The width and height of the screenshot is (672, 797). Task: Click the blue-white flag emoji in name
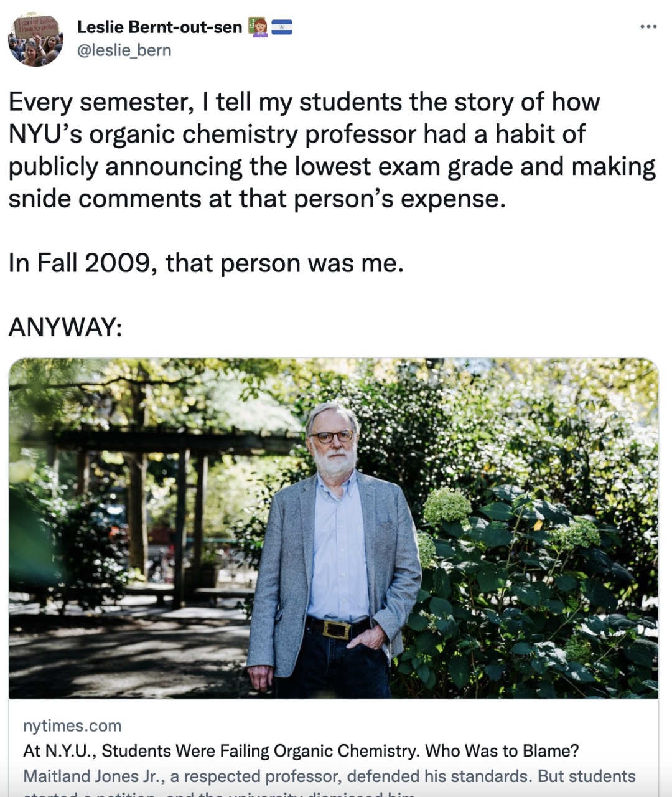[x=282, y=27]
